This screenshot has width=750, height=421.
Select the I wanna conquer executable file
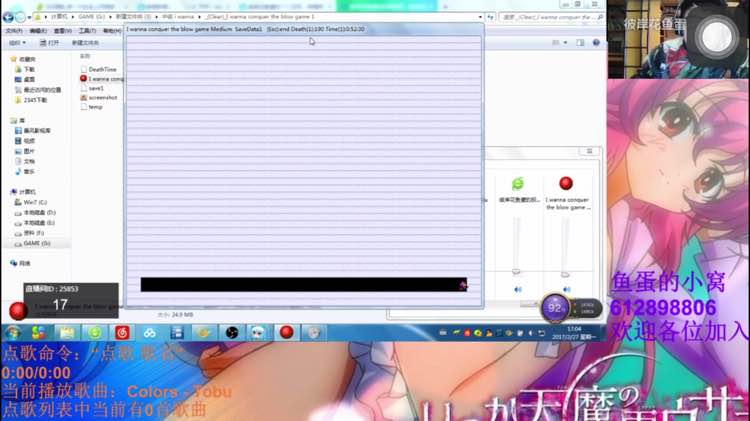(101, 78)
